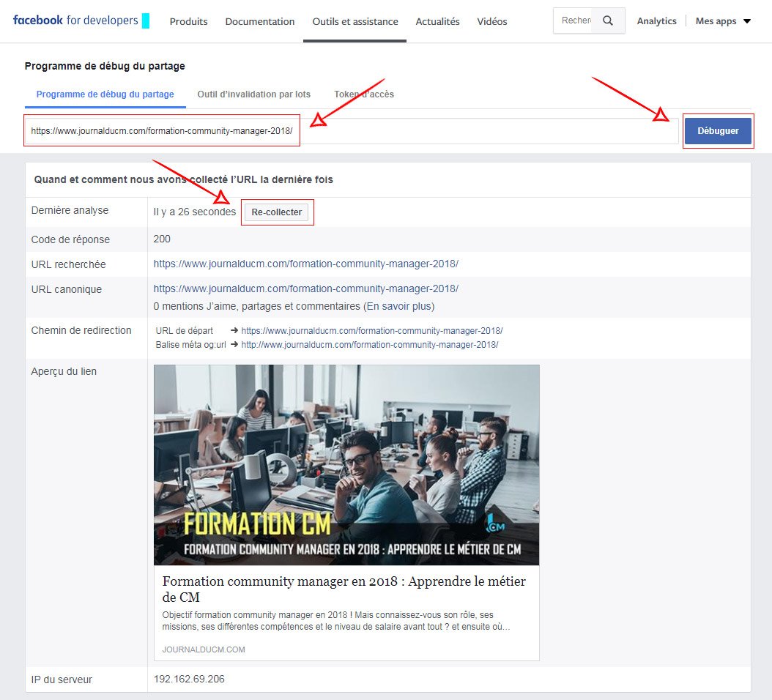
Task: Click the Formation CM preview image
Action: [346, 465]
